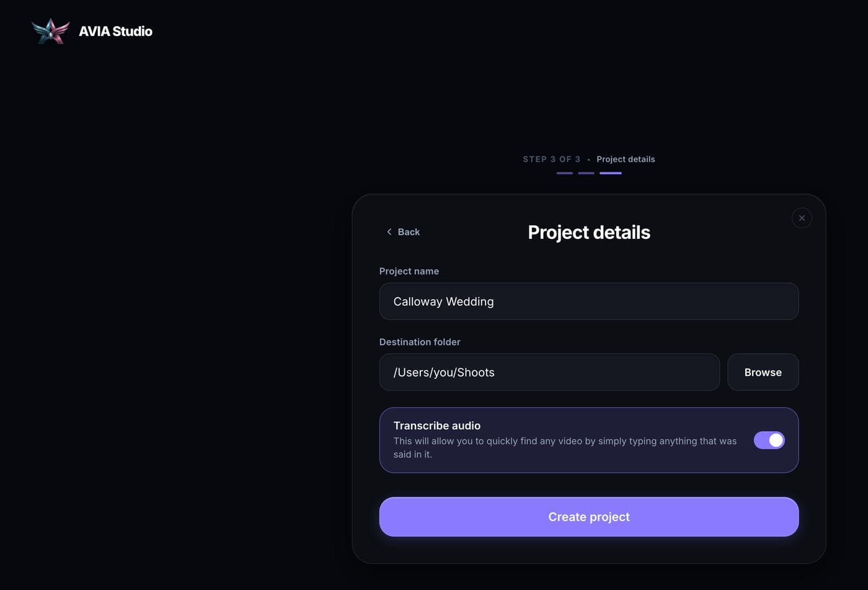868x590 pixels.
Task: Create the project
Action: pos(588,517)
